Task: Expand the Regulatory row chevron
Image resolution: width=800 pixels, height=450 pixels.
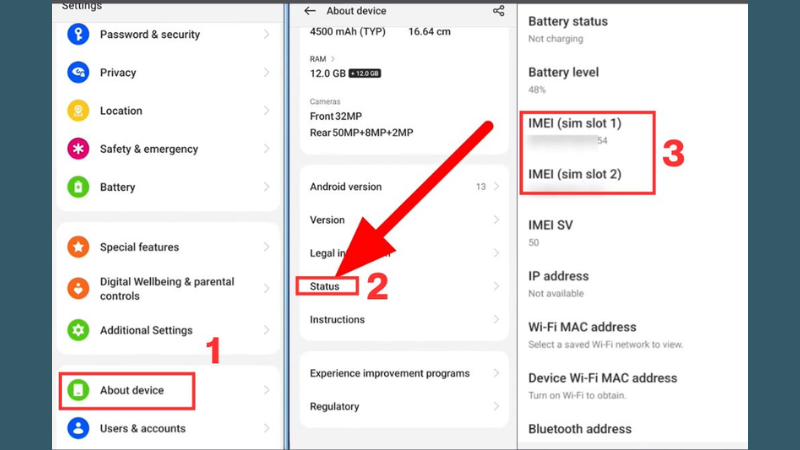Action: point(496,407)
